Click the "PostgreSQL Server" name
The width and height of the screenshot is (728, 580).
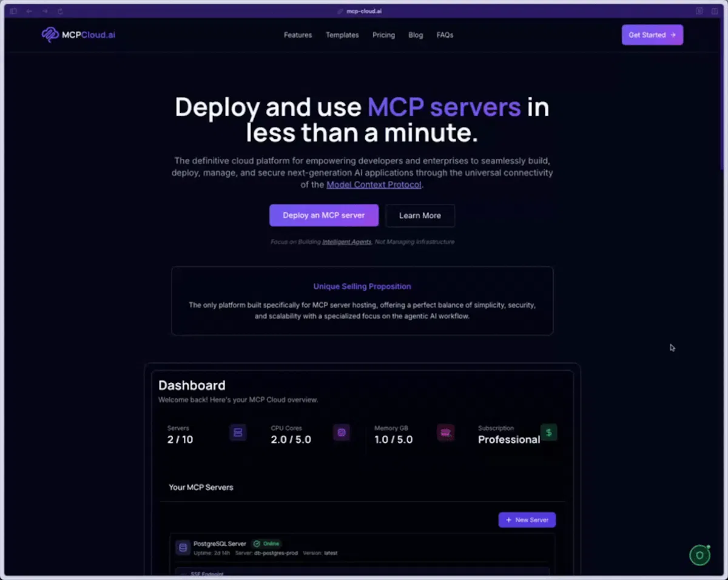(x=220, y=544)
